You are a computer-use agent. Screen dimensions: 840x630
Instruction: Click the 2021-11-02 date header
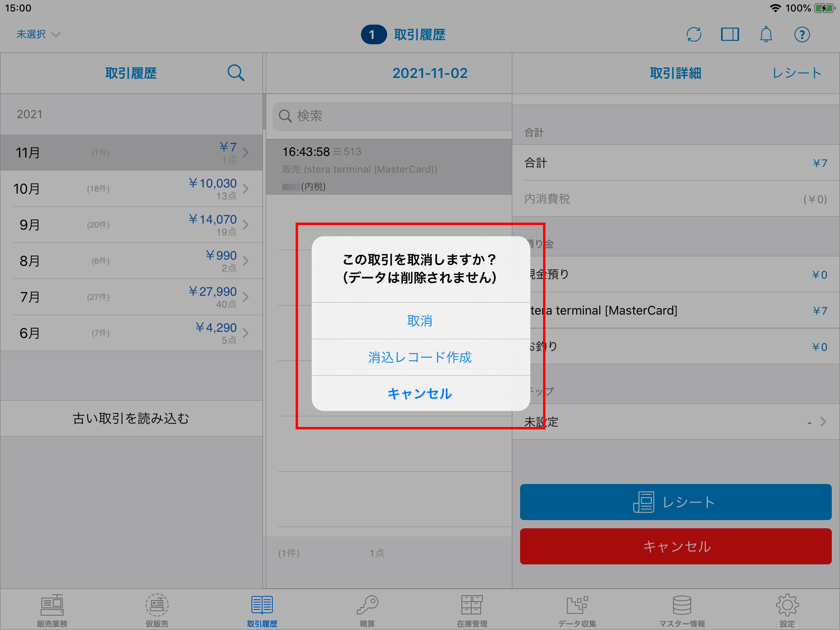[x=430, y=73]
